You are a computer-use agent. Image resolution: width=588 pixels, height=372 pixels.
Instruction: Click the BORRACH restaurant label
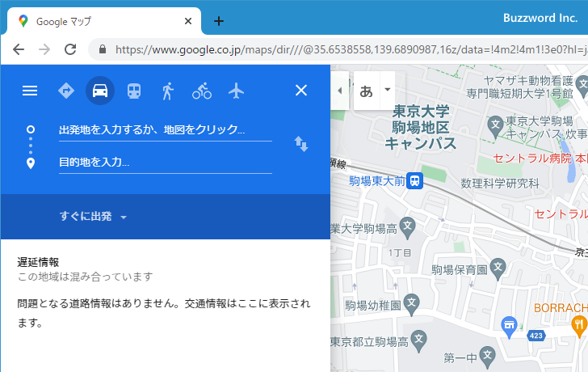[561, 308]
